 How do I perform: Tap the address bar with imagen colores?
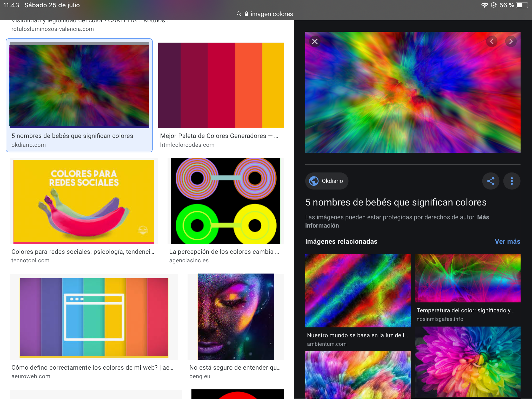271,14
